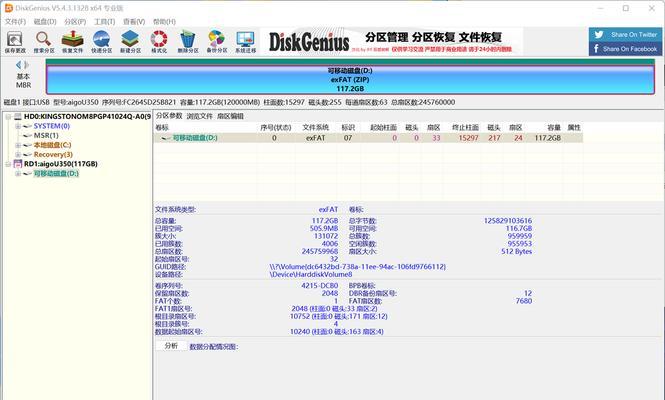This screenshot has height=400, width=665.
Task: Launch the 系统迁移 system migration tool
Action: pos(246,42)
